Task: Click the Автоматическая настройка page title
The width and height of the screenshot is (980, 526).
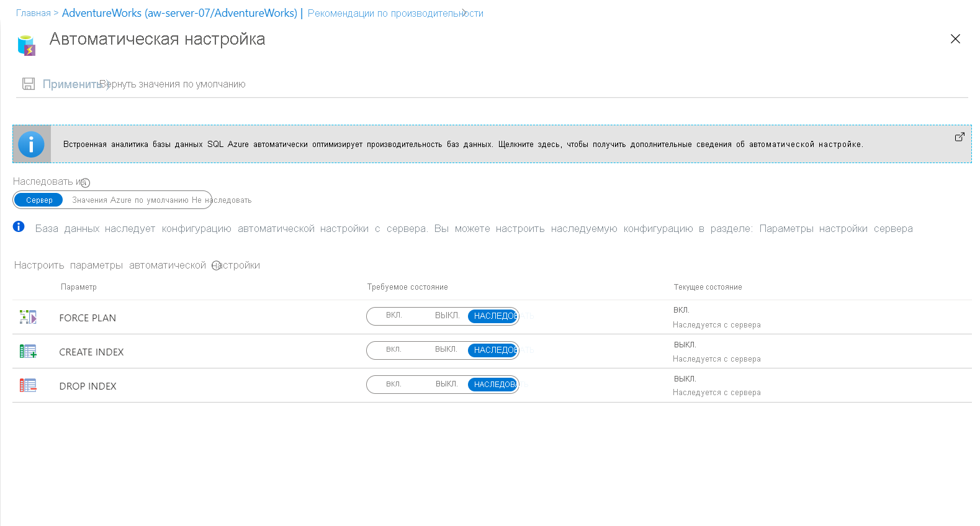Action: tap(157, 39)
